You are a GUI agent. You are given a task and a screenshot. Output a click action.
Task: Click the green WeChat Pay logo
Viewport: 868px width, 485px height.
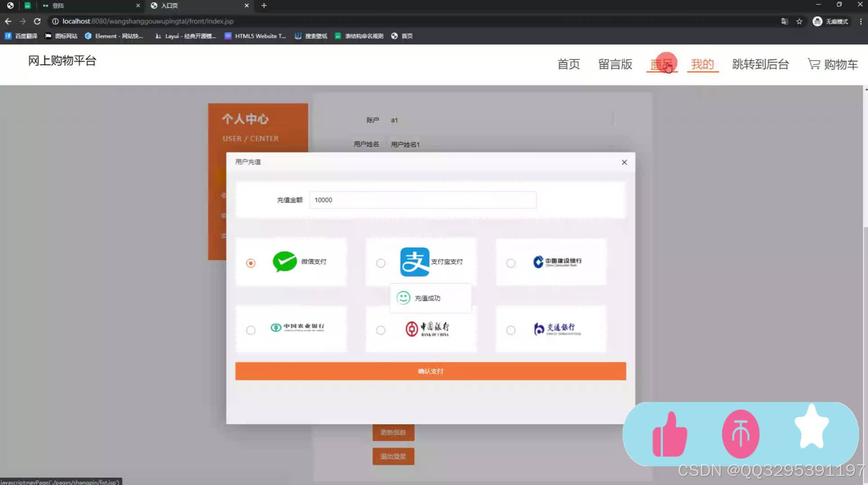tap(284, 262)
